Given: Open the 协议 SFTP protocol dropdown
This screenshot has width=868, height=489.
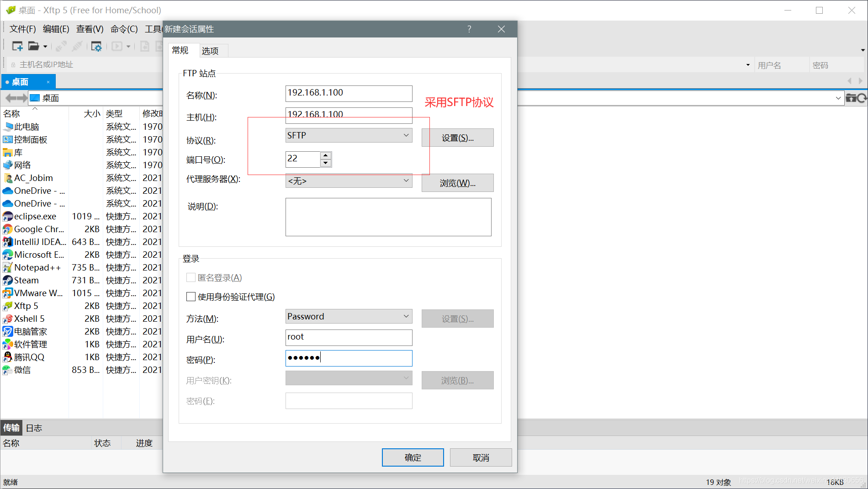Looking at the screenshot, I should pyautogui.click(x=349, y=135).
